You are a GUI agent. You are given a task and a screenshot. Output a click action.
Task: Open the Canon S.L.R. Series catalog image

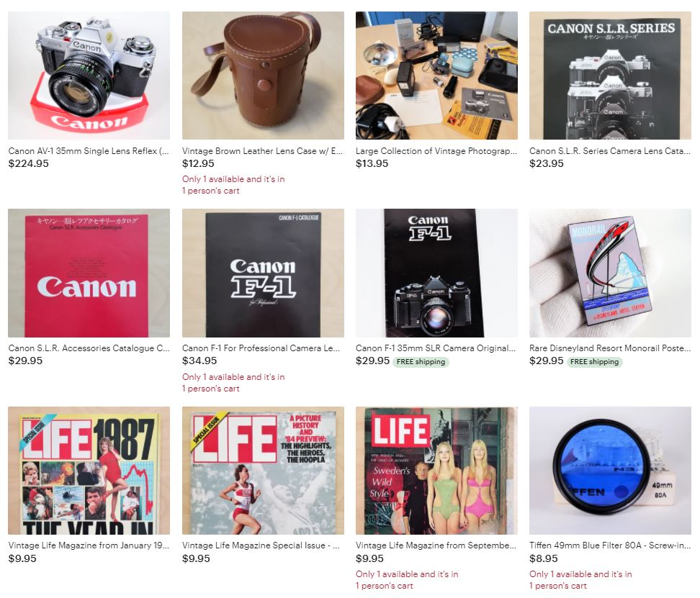tap(610, 76)
